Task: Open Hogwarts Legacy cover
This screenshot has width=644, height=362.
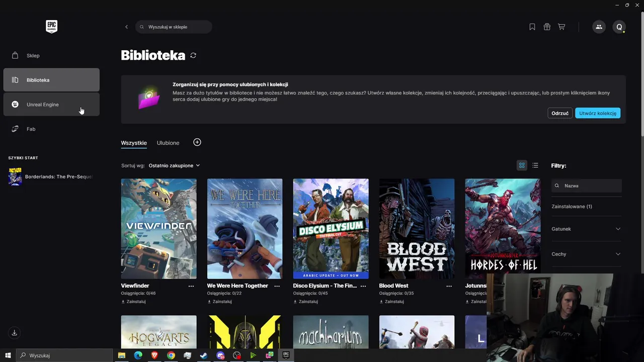Action: pos(159,332)
